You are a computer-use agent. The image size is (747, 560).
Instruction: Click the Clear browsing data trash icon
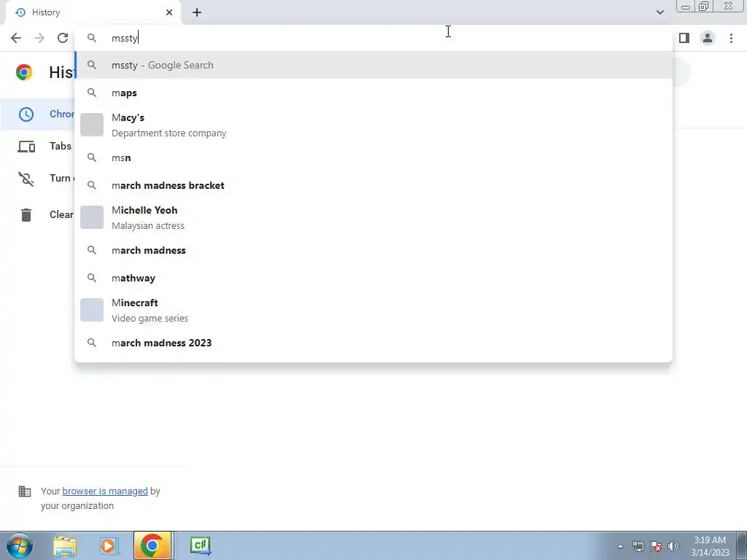click(26, 215)
